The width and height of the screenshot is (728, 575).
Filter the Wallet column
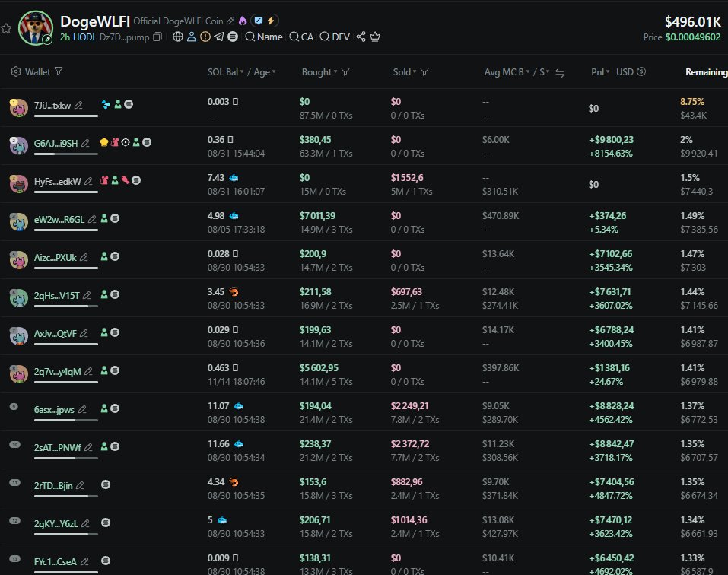[59, 71]
